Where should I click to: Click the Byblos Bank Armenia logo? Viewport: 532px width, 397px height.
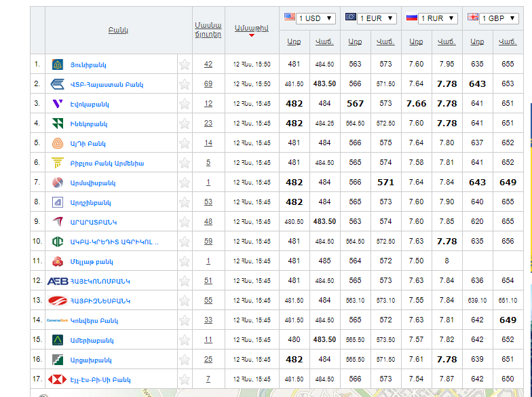(x=57, y=163)
